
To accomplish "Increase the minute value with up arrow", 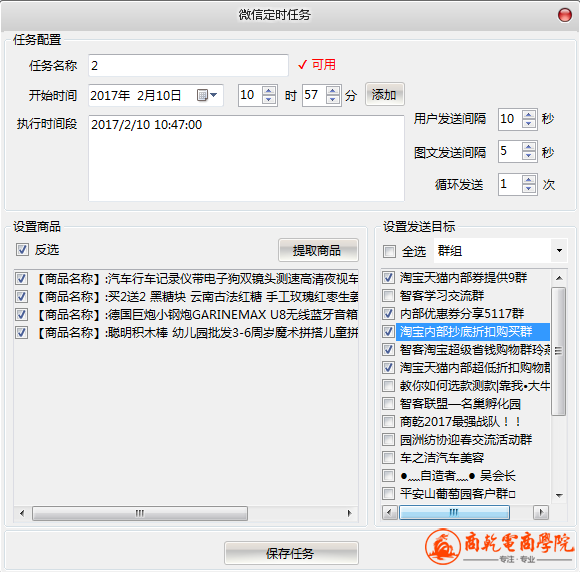I will tap(333, 91).
